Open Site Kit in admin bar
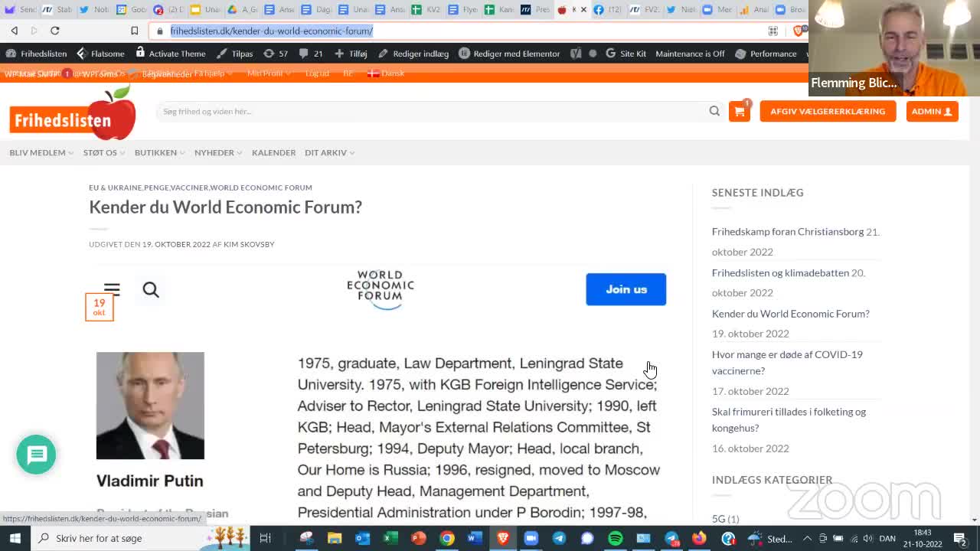980x551 pixels. [626, 54]
